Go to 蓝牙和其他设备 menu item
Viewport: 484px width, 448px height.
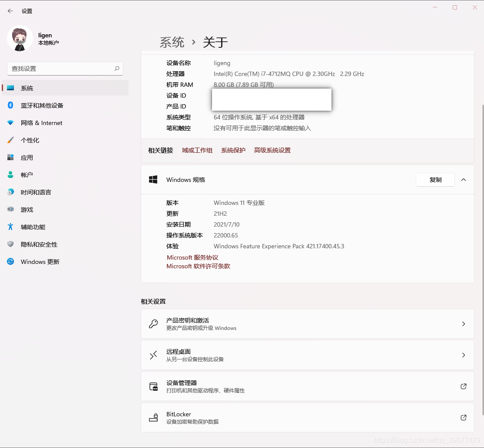point(65,105)
